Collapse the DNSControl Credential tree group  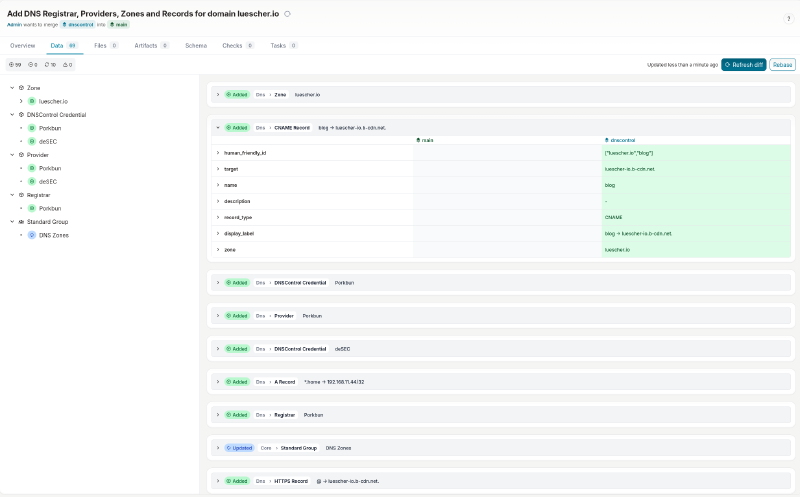(x=12, y=114)
